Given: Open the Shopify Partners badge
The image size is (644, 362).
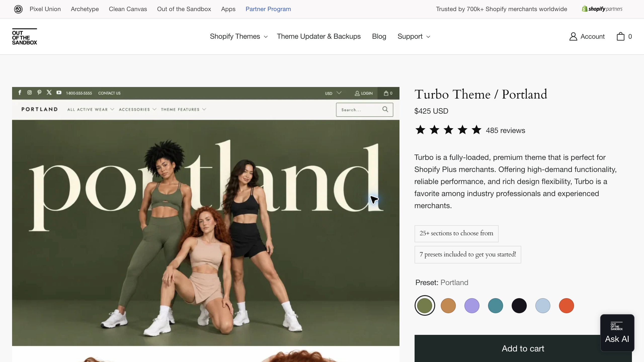Looking at the screenshot, I should [x=602, y=9].
